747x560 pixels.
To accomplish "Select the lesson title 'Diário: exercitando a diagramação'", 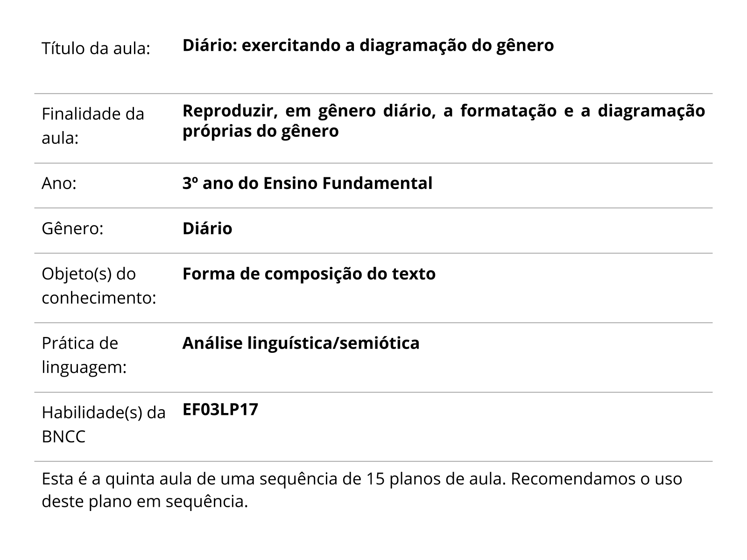I will (x=367, y=45).
